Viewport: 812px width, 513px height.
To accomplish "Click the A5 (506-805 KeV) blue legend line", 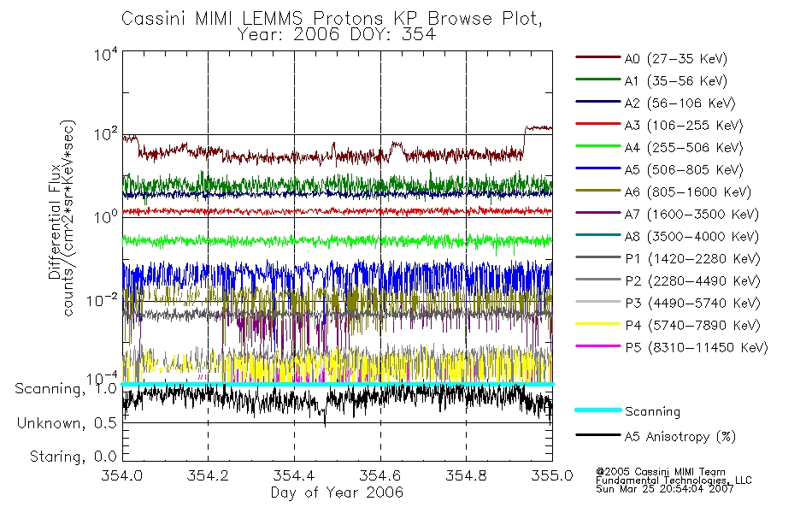I will 597,168.
